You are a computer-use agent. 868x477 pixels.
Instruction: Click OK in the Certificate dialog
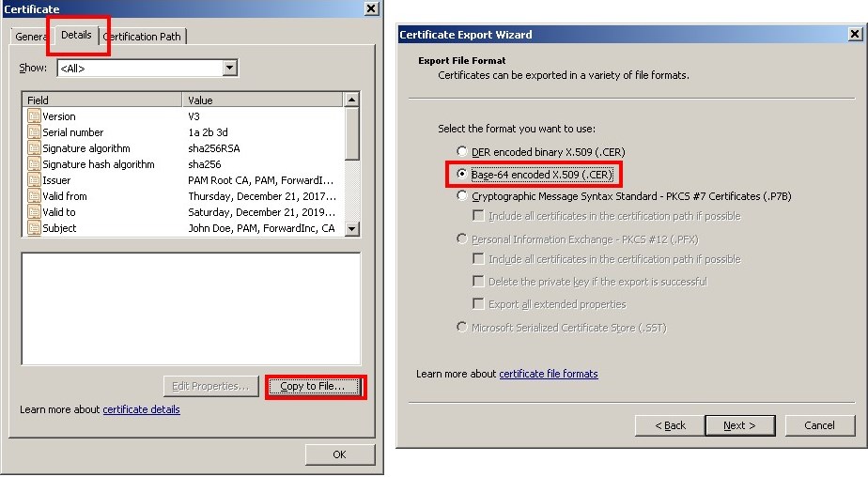point(339,454)
